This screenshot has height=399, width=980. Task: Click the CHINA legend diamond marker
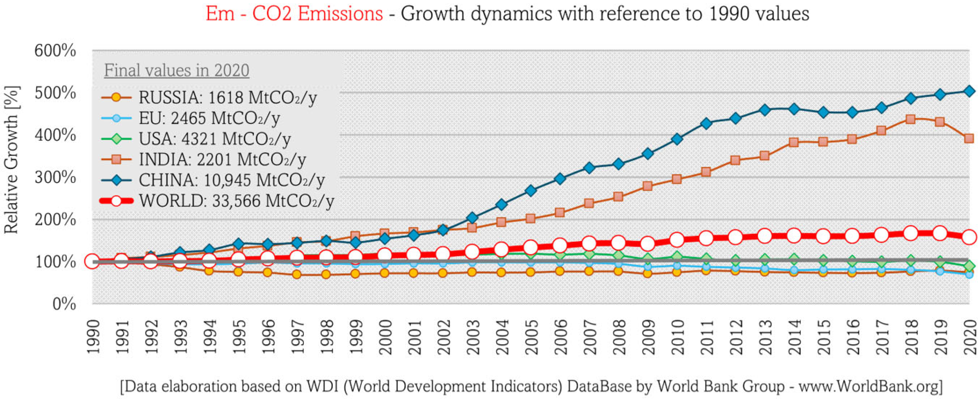(x=116, y=180)
